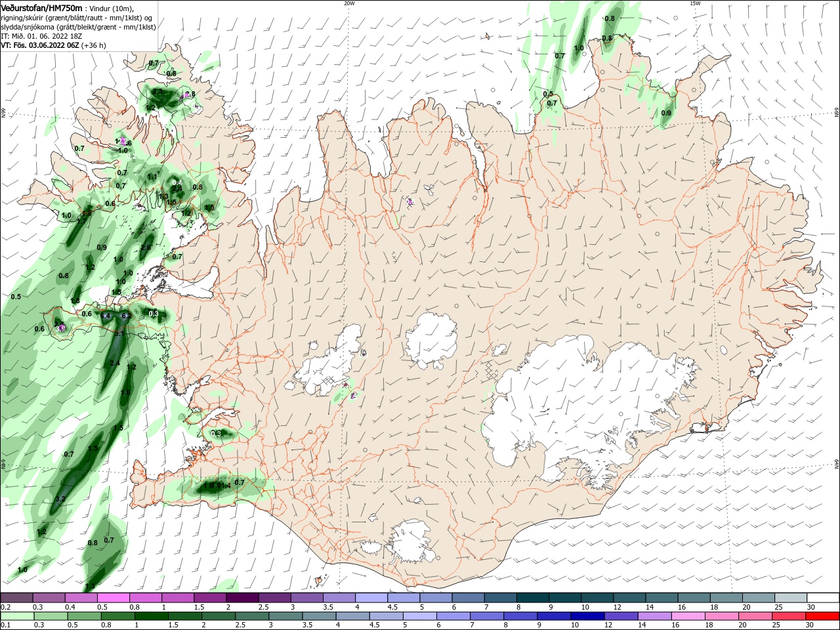The height and width of the screenshot is (630, 840).
Task: Select bright pink snow swatch between 0.5 and 0.8
Action: click(113, 598)
